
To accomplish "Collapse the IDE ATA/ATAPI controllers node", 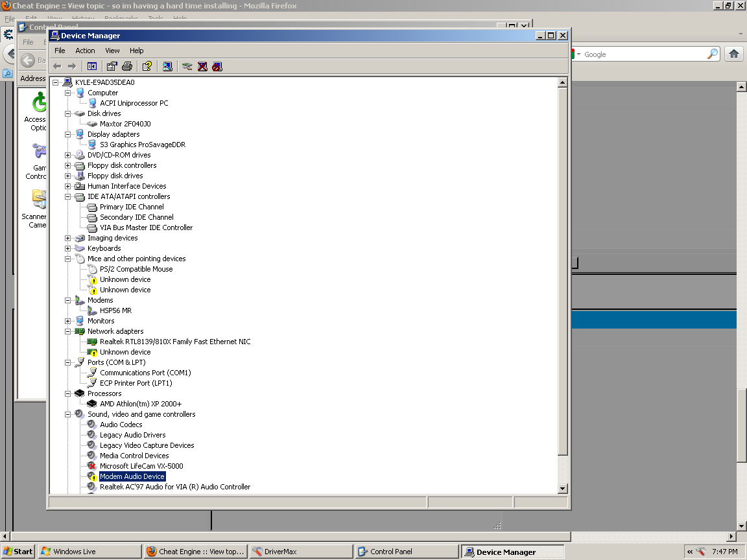I will [x=68, y=196].
